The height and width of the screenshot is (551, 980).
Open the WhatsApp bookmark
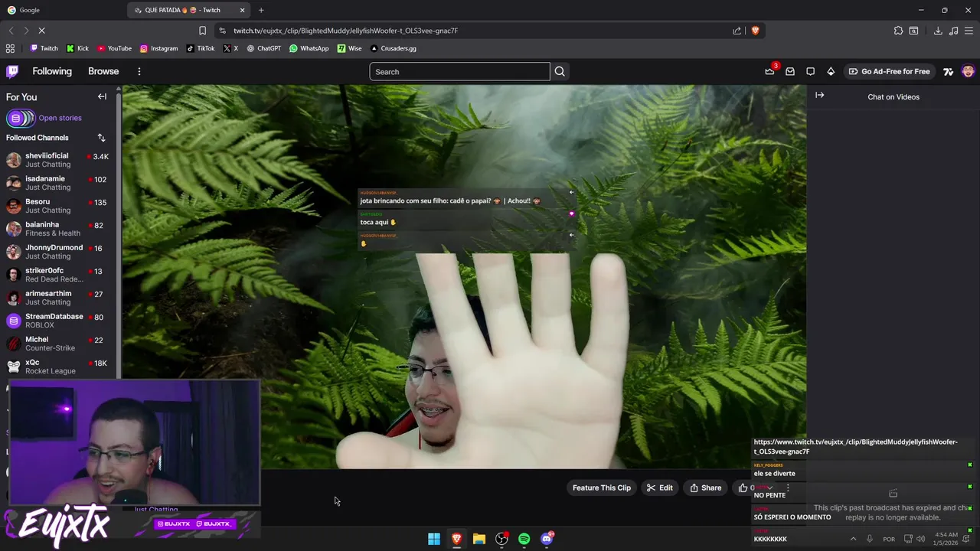(x=309, y=48)
